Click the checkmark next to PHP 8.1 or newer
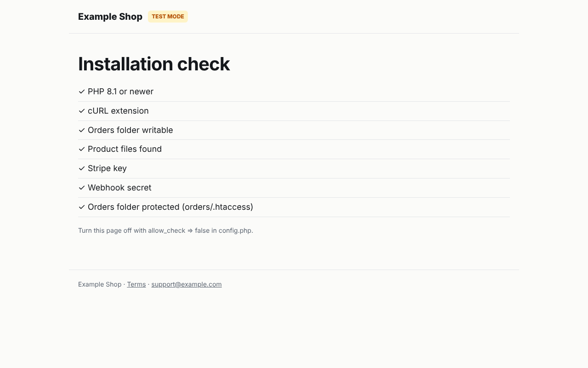 [82, 92]
